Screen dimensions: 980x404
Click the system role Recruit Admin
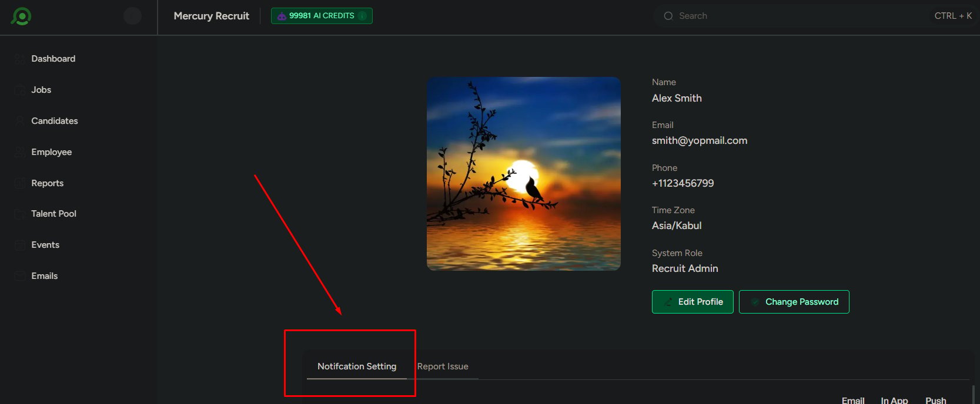(685, 268)
